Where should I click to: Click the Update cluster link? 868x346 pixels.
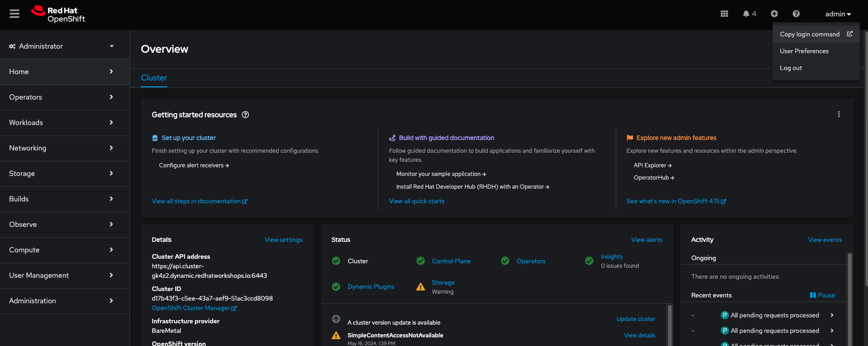click(x=636, y=319)
